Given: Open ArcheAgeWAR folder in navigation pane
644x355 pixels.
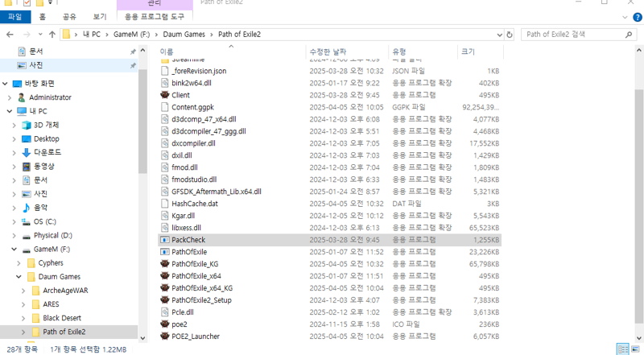Looking at the screenshot, I should click(x=65, y=291).
